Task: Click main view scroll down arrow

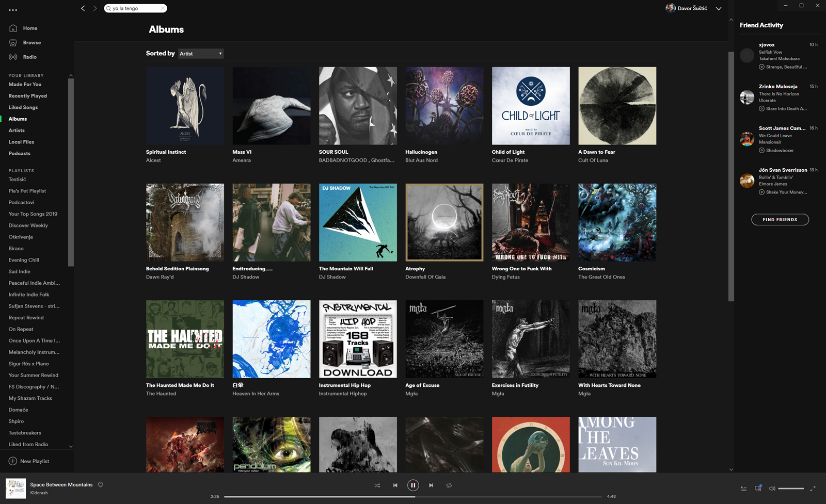Action: coord(731,469)
